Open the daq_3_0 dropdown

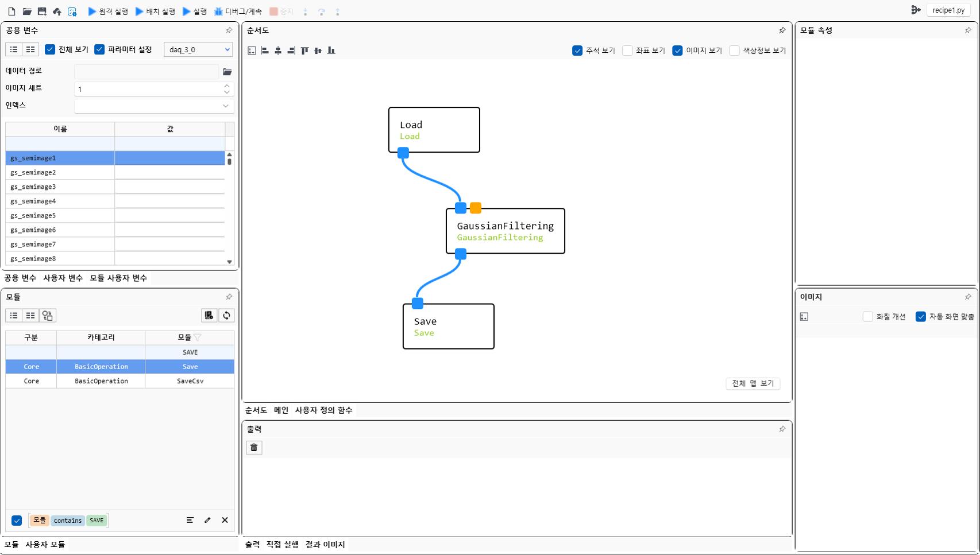198,50
